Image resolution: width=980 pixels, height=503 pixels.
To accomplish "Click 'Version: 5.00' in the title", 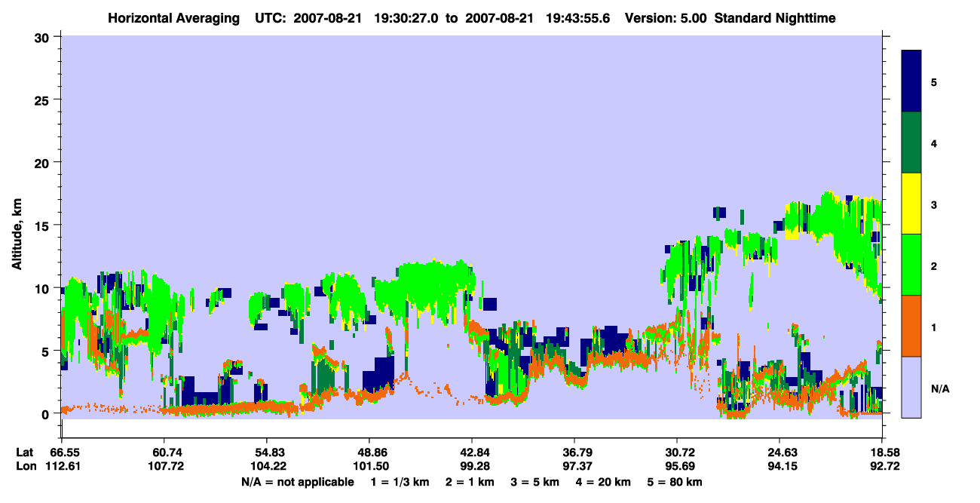I will tap(666, 17).
